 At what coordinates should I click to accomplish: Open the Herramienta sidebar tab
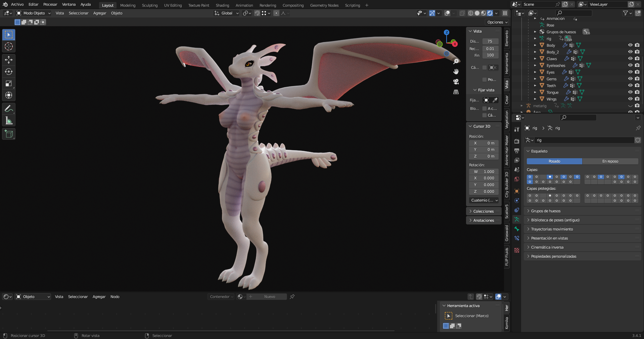pyautogui.click(x=507, y=63)
